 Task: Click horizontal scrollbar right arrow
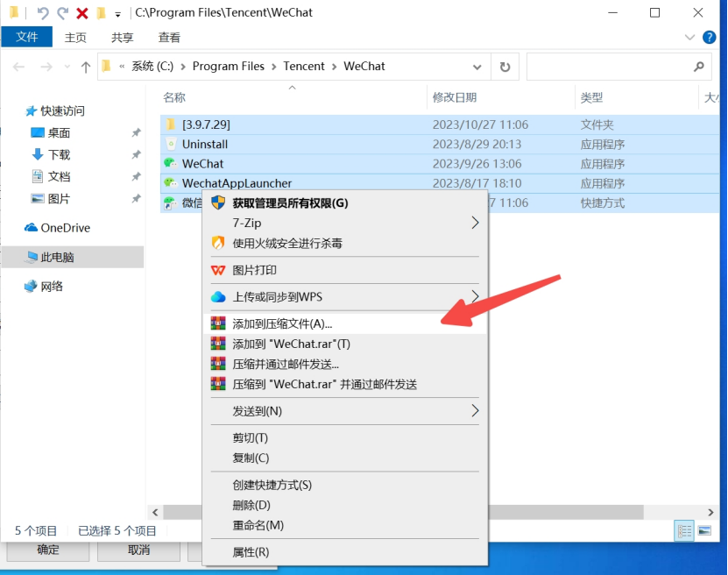tap(710, 512)
